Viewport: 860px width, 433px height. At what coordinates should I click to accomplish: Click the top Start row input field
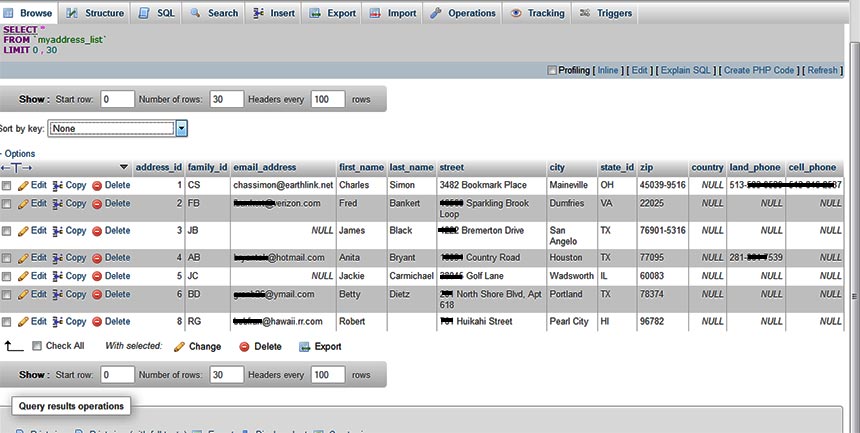coord(117,99)
